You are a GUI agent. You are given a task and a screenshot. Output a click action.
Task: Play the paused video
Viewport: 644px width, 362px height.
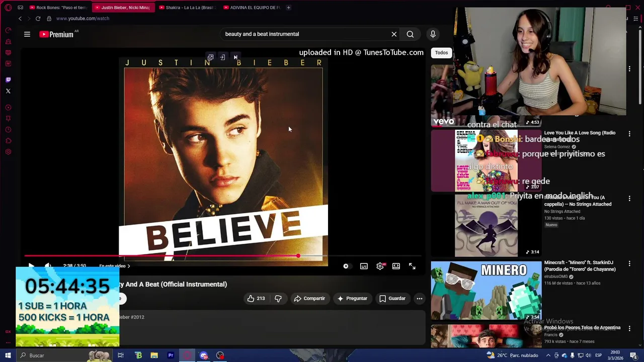coord(31,266)
